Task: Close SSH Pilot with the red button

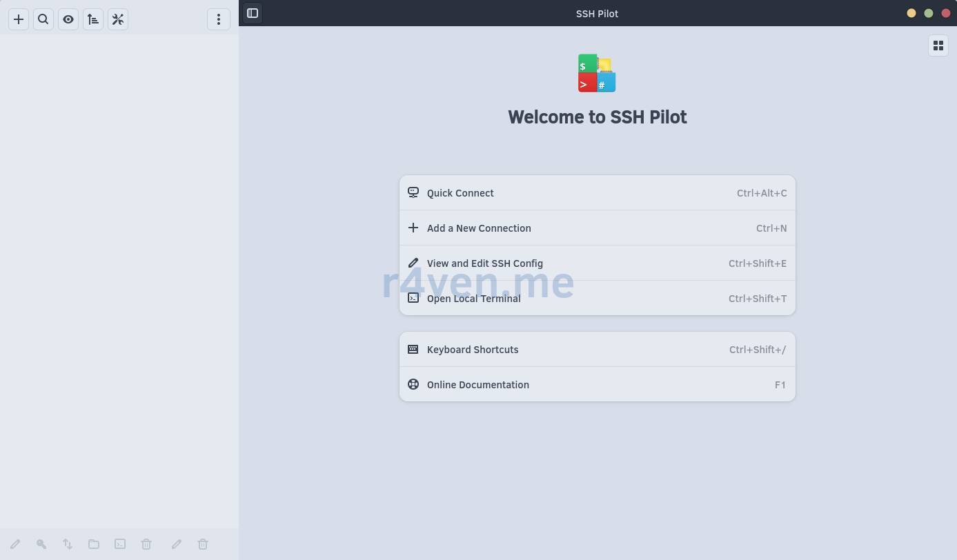Action: point(946,13)
